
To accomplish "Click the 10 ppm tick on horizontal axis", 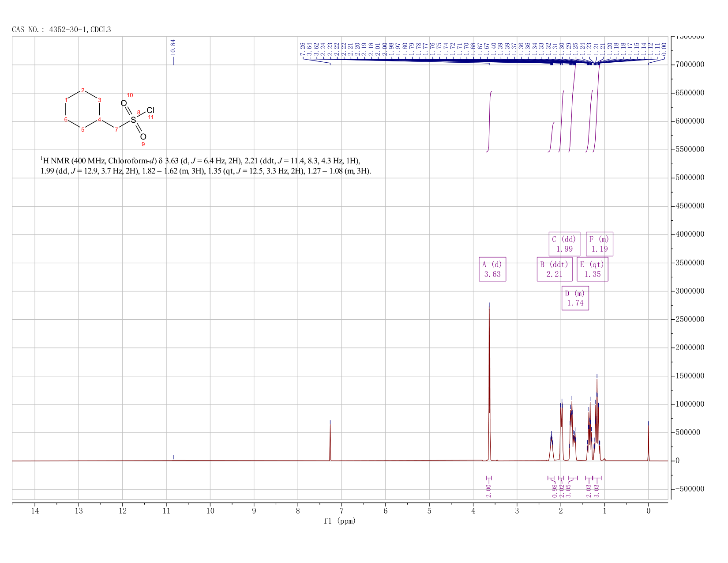I will click(x=210, y=511).
